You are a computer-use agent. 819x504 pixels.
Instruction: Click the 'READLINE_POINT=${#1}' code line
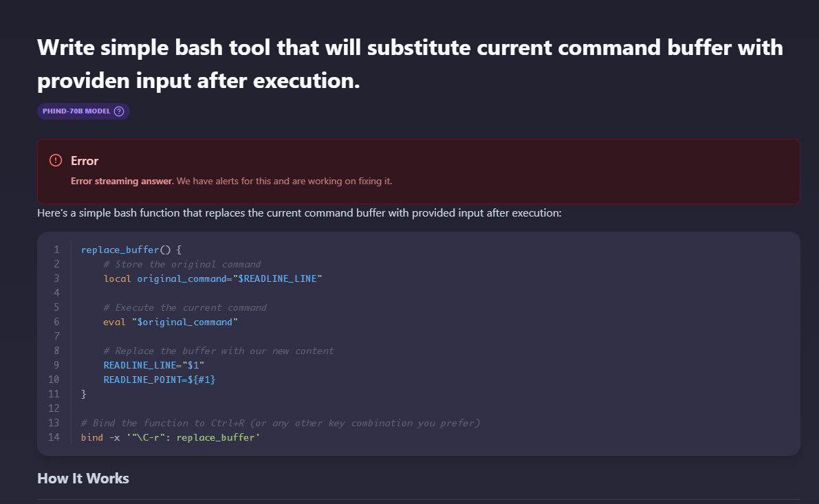[x=160, y=380]
